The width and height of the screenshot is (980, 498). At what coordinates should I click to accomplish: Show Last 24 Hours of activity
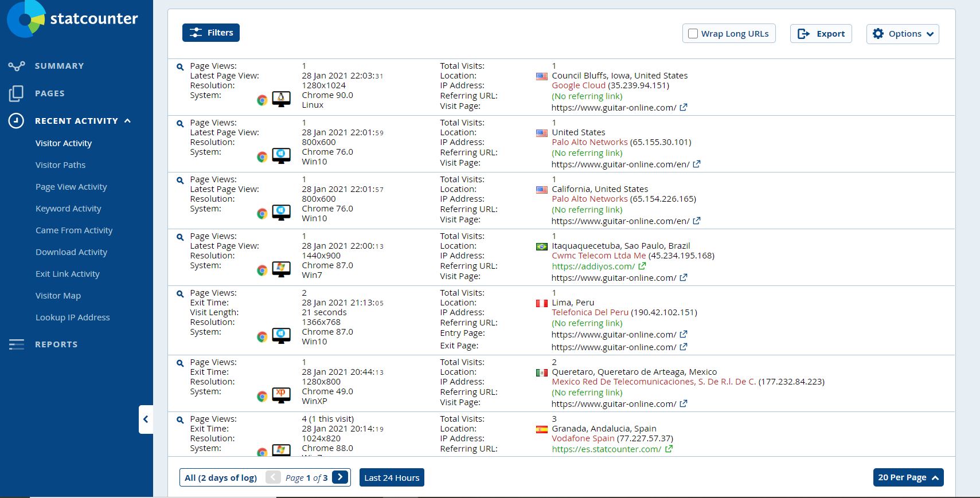point(392,477)
